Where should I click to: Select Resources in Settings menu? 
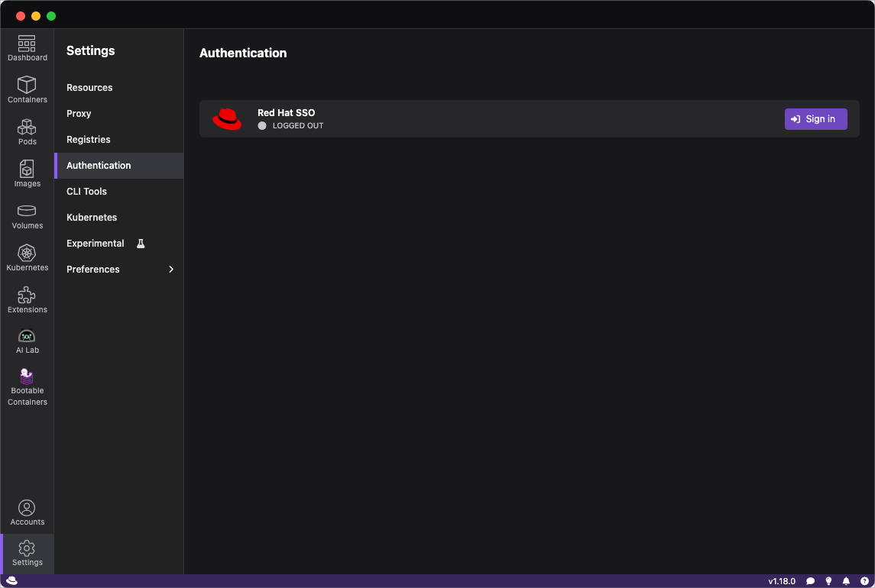(x=89, y=88)
